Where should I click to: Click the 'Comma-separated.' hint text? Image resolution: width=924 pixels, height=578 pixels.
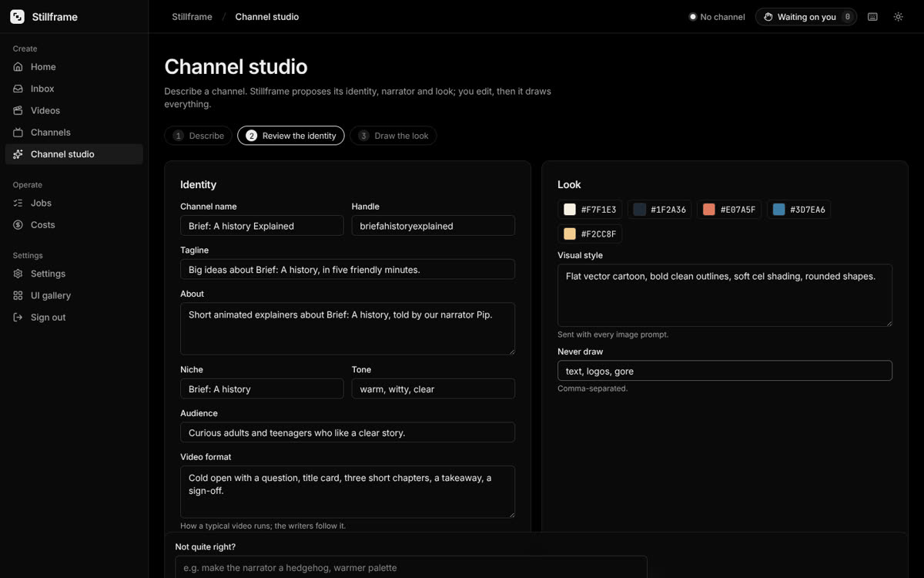pyautogui.click(x=593, y=388)
